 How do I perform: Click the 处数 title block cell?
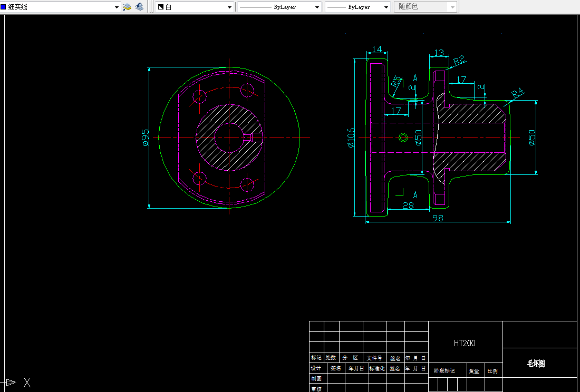pos(331,358)
